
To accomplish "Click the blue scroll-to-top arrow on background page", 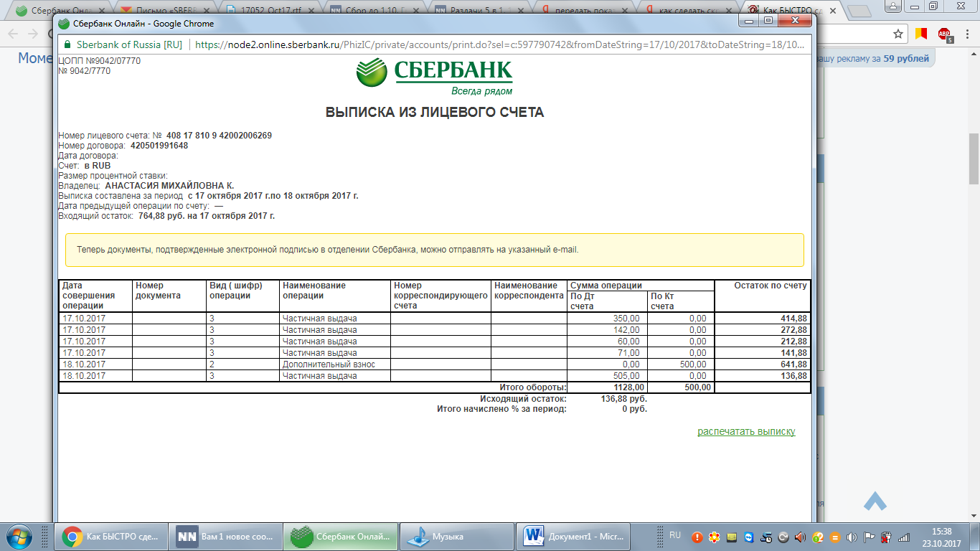I will (x=875, y=501).
